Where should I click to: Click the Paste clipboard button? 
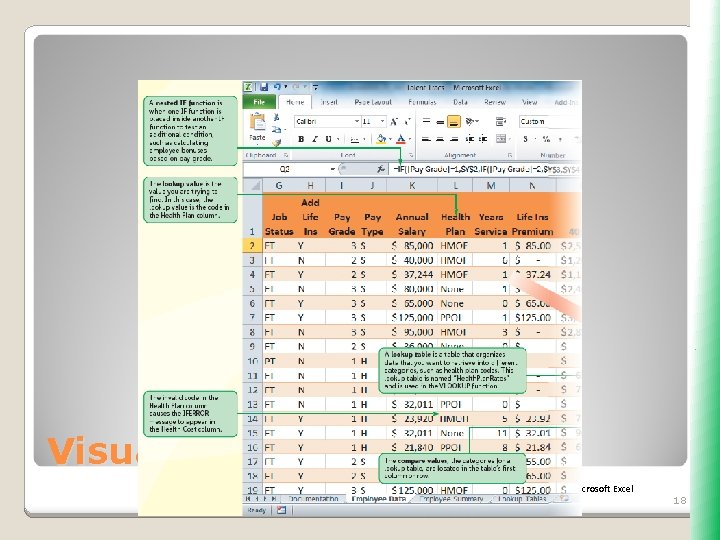pos(257,127)
